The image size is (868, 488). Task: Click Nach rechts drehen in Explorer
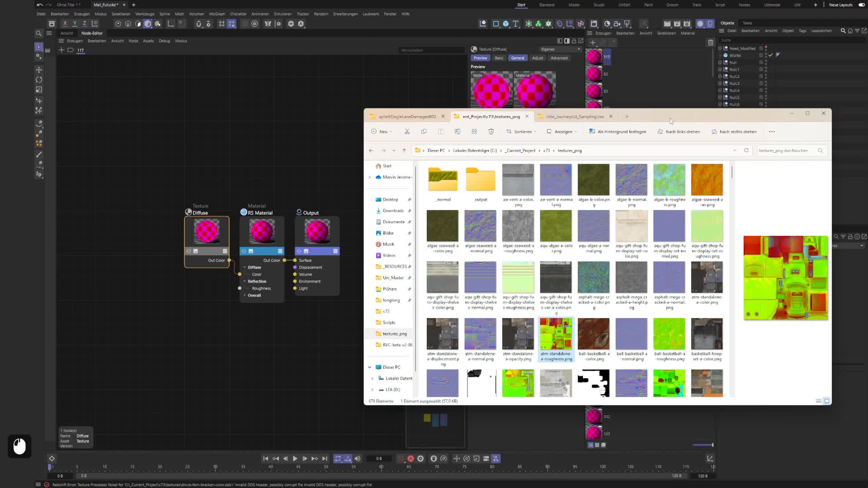click(734, 131)
